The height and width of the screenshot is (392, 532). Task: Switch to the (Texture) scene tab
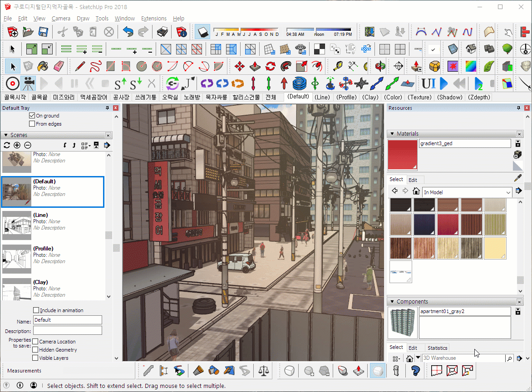[x=420, y=98]
